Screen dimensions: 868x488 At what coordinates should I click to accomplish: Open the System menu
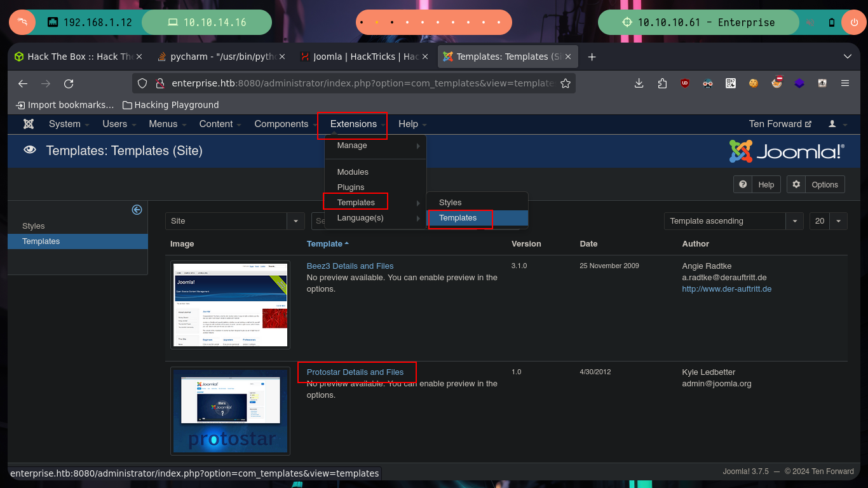69,124
